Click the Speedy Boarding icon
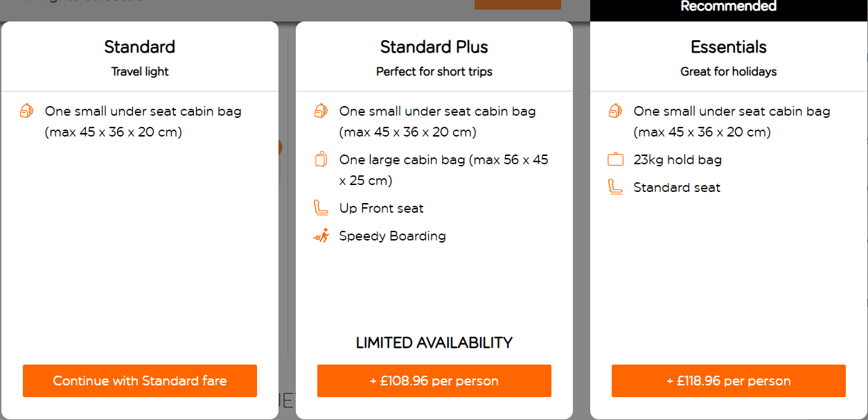868x420 pixels. click(321, 236)
